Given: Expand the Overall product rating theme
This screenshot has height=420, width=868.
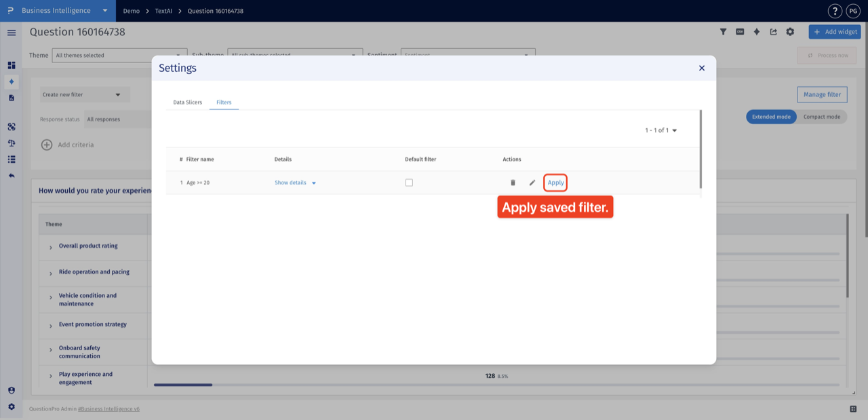Looking at the screenshot, I should pyautogui.click(x=51, y=247).
